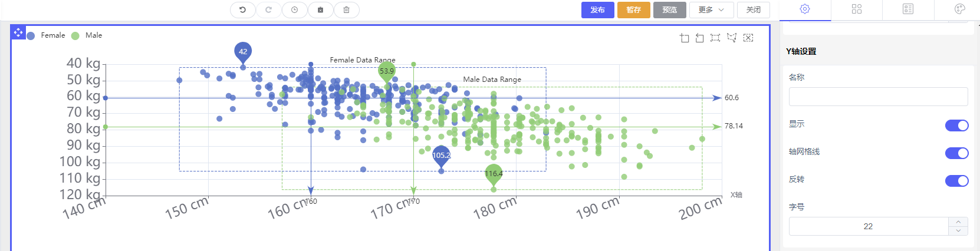
Task: Click the redo arrow button
Action: point(268,9)
